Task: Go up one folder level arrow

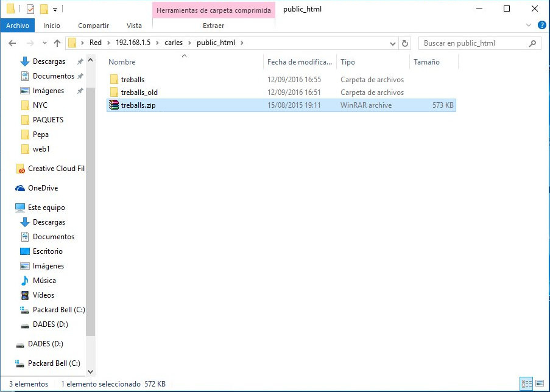Action: point(57,43)
